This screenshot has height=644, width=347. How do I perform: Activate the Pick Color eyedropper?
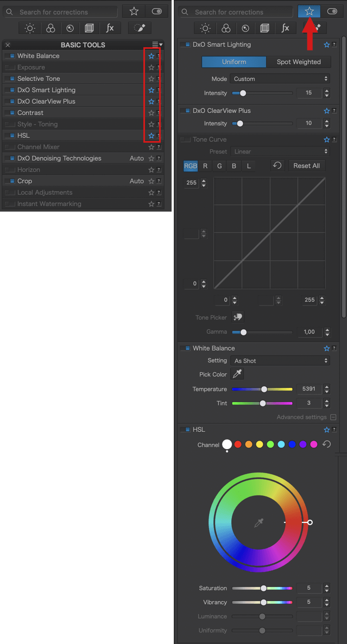(x=238, y=374)
